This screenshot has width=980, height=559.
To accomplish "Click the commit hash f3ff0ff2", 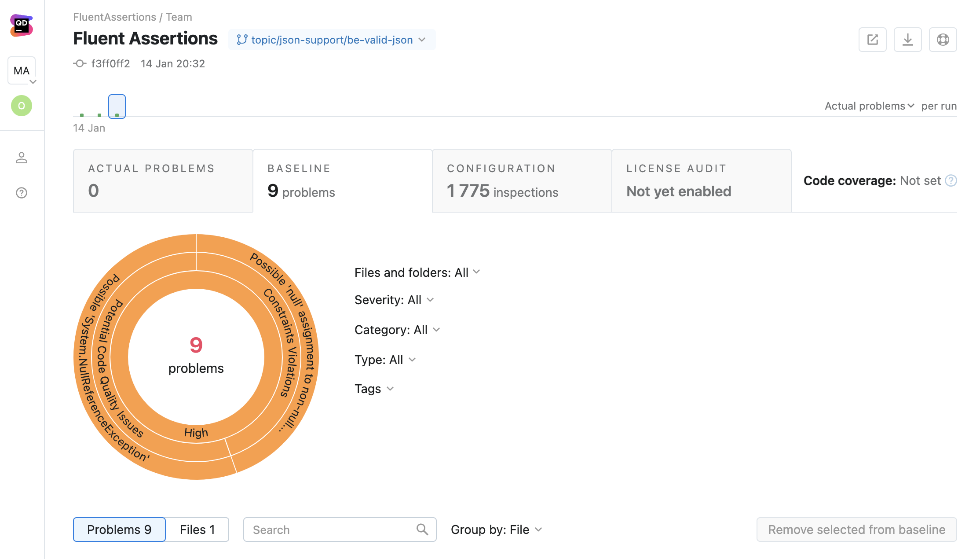I will (x=111, y=64).
